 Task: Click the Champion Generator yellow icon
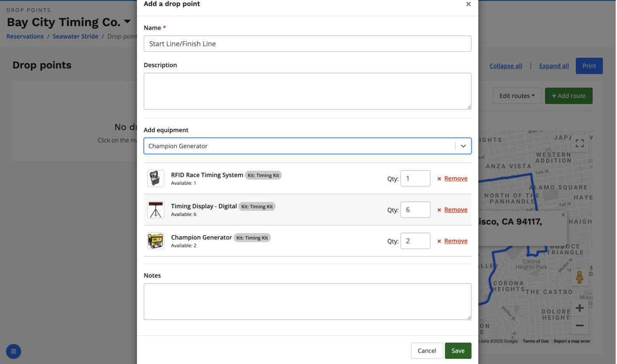tap(156, 241)
